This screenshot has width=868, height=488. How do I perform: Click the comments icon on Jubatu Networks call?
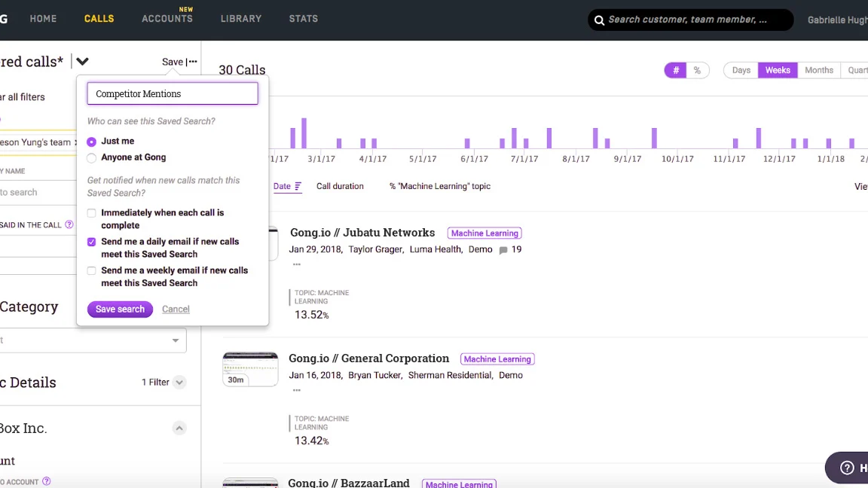tap(503, 250)
